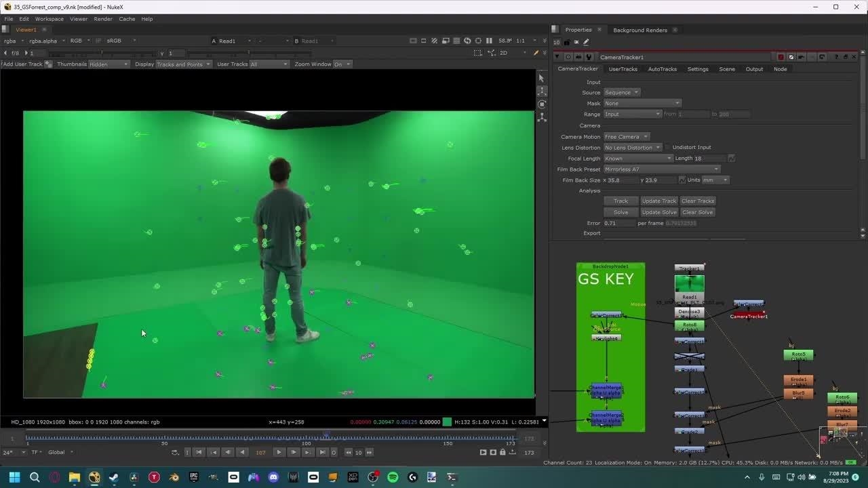Viewport: 868px width, 488px height.
Task: Click the green pixel color swatch in the viewer info bar
Action: coord(447,422)
